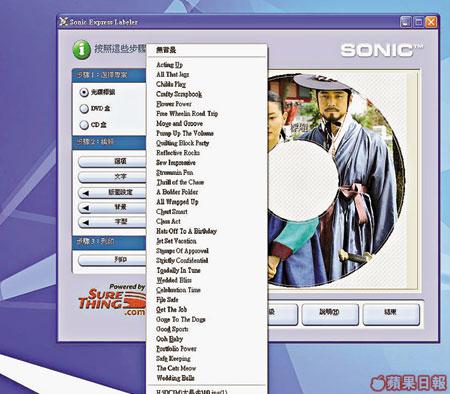Select Streamin Fun background
The image size is (450, 394).
207,172
